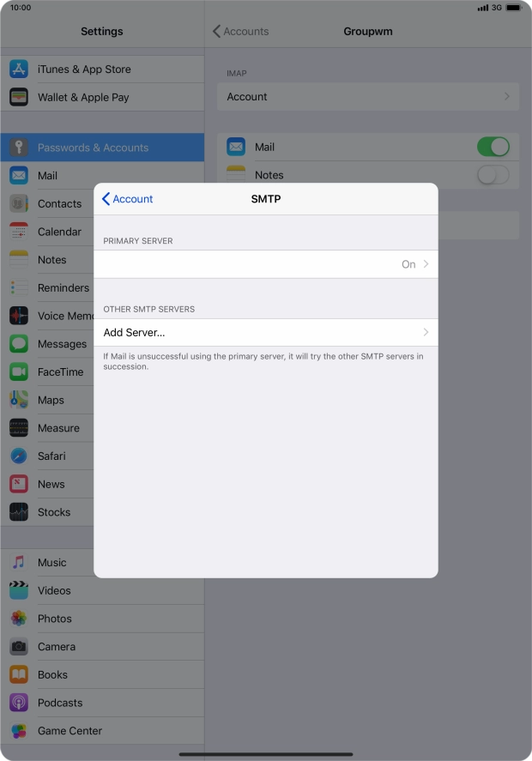Select the Podcasts icon in sidebar
This screenshot has width=532, height=761.
[x=19, y=703]
